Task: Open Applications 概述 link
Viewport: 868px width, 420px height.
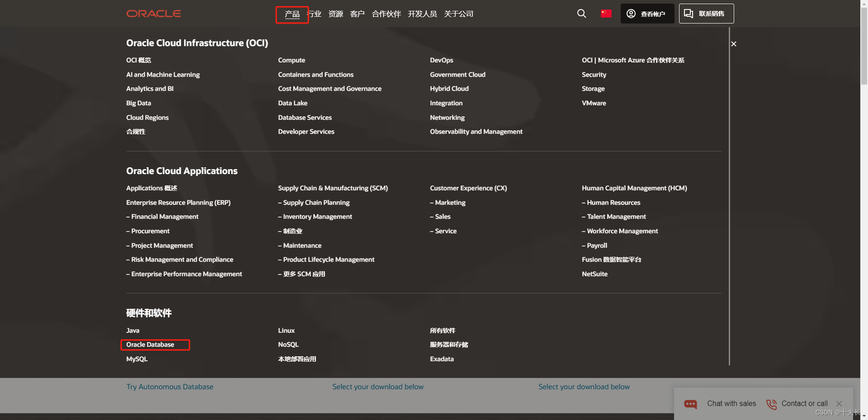Action: coord(151,188)
